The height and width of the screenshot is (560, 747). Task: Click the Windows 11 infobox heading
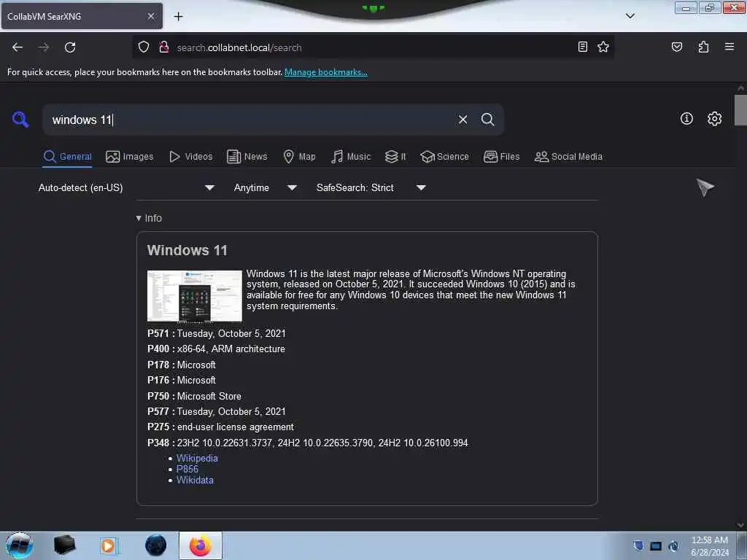(x=187, y=251)
